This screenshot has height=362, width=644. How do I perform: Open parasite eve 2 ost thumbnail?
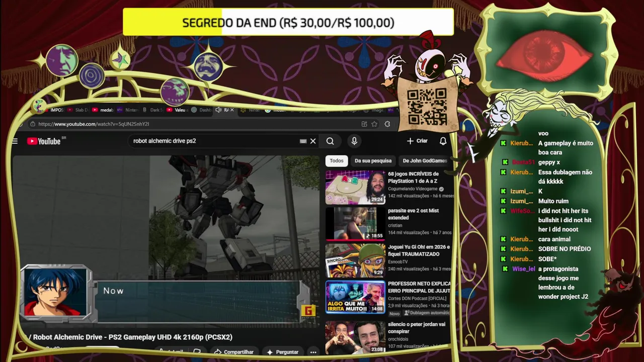click(355, 224)
